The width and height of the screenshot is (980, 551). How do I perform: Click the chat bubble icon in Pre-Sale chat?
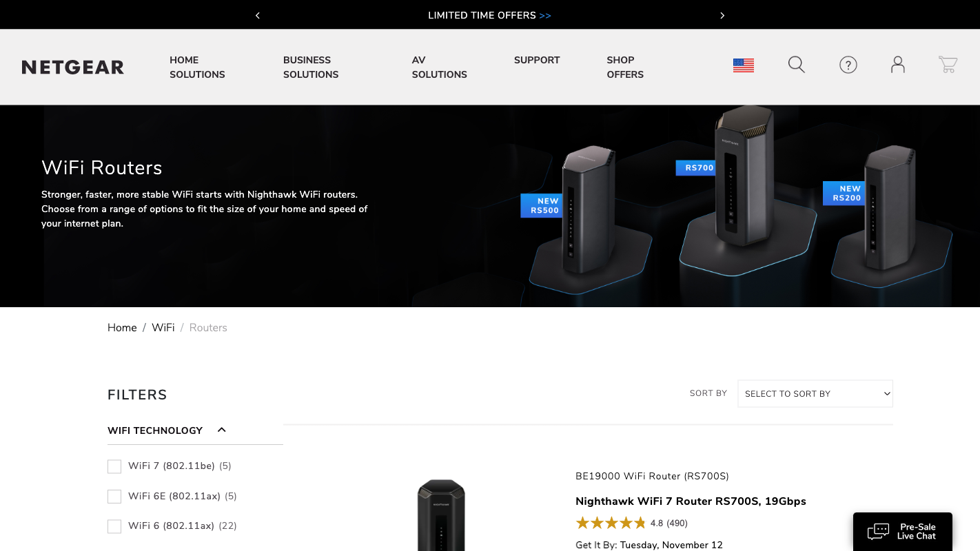tap(878, 532)
